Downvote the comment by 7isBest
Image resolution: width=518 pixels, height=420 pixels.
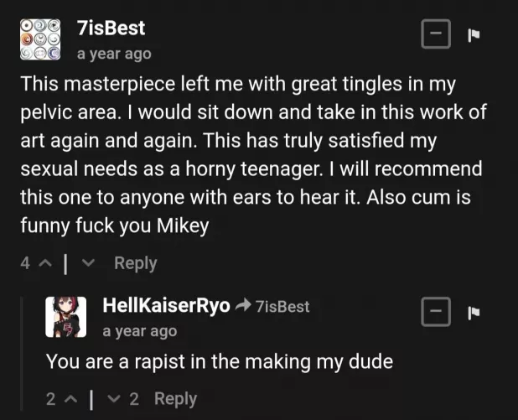click(x=92, y=263)
